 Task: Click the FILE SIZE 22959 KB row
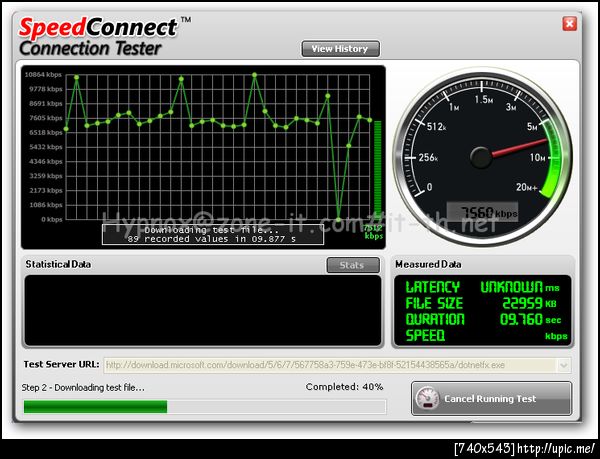coord(481,303)
